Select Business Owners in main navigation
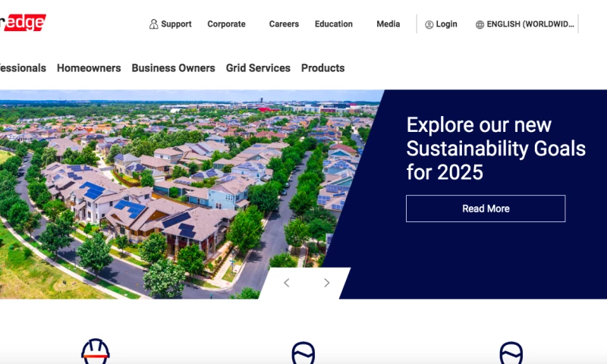This screenshot has height=364, width=607. click(174, 68)
